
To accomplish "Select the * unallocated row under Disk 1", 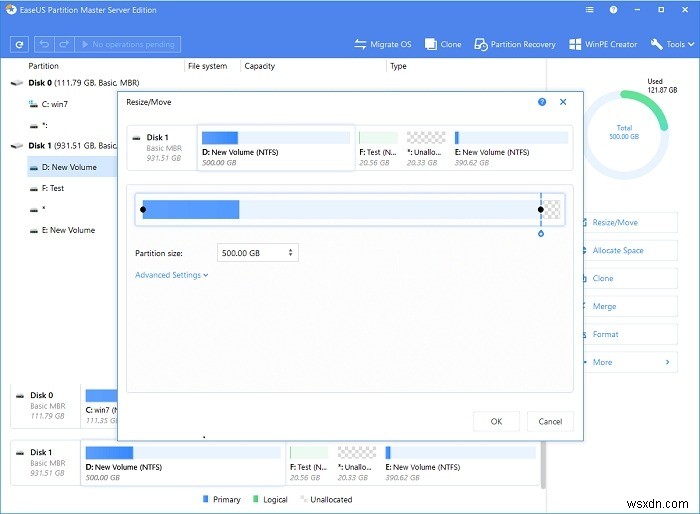I will click(38, 209).
